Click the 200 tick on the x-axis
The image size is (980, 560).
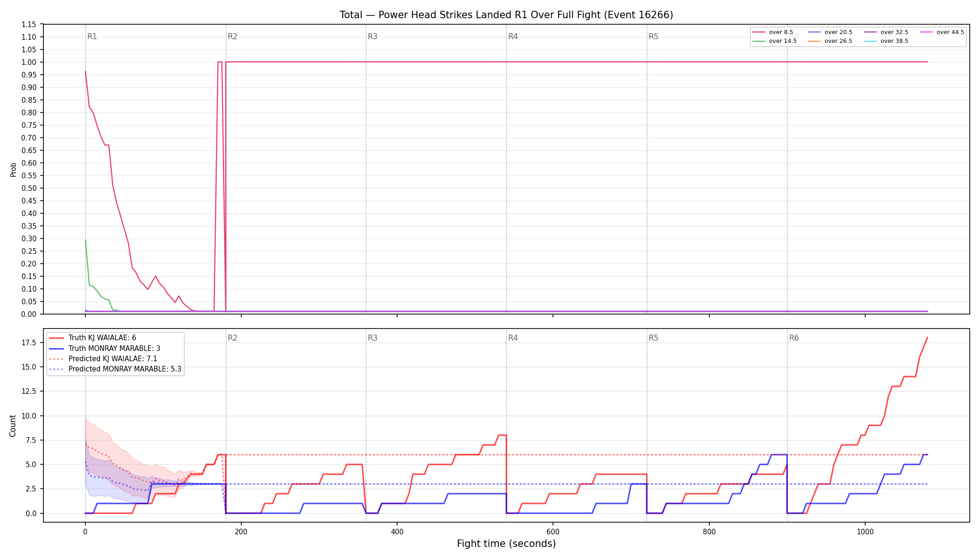(x=241, y=531)
